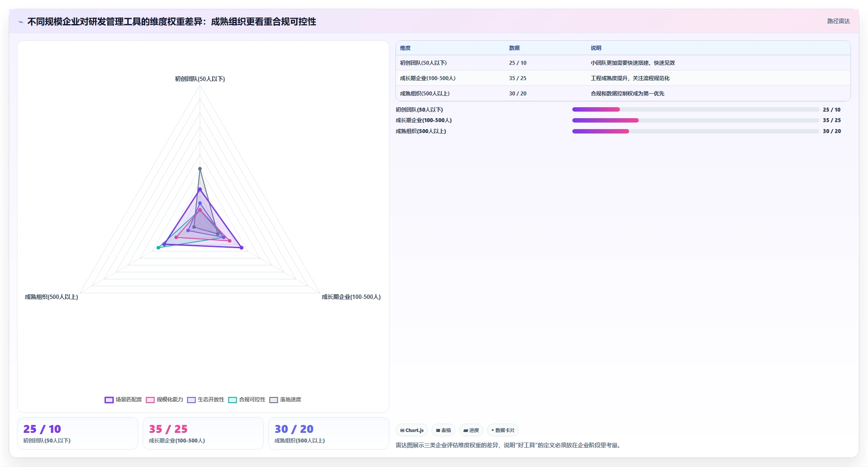The image size is (868, 467).
Task: Open the 35 / 25 stat card
Action: click(x=203, y=433)
